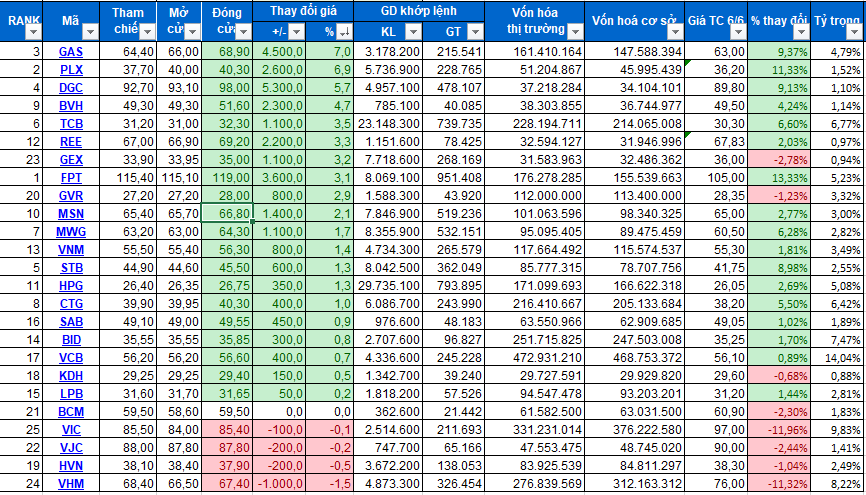This screenshot has width=866, height=495.
Task: Open the VIC ticker link
Action: [71, 429]
